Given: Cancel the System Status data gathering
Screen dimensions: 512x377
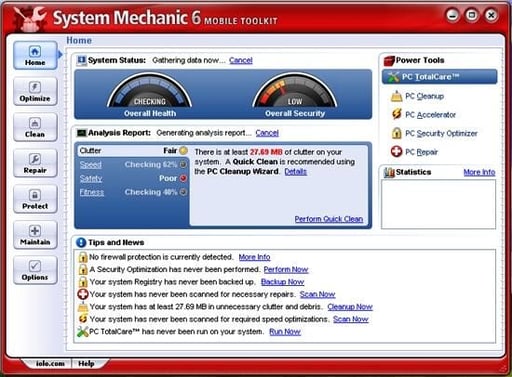Looking at the screenshot, I should point(241,60).
